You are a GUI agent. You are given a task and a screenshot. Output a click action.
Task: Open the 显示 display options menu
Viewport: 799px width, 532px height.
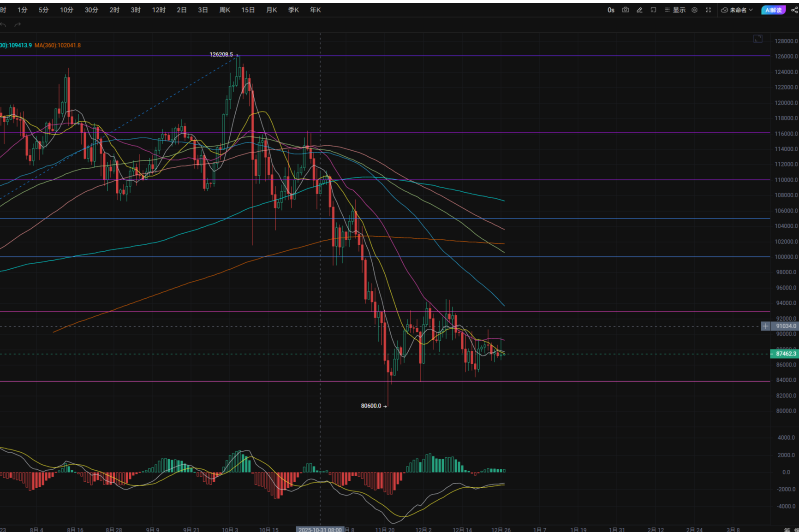tap(675, 10)
